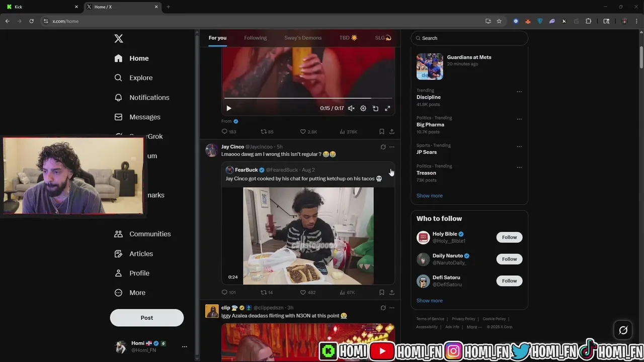Follow the Defi Satoru account

coord(509,281)
